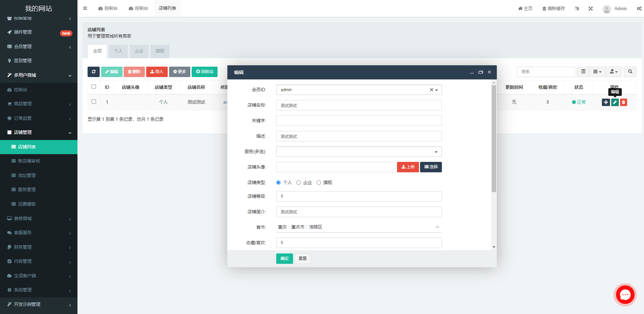Click the 确定 confirm button

pyautogui.click(x=285, y=258)
